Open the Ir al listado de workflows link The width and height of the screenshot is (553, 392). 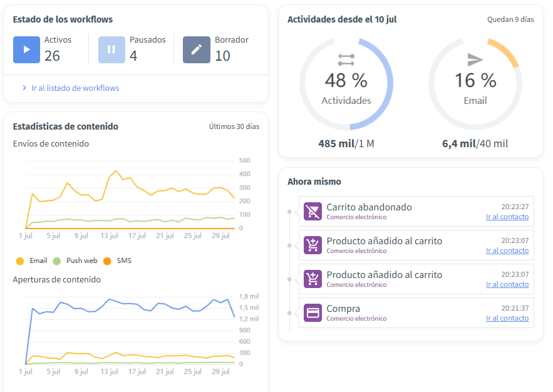(x=75, y=88)
